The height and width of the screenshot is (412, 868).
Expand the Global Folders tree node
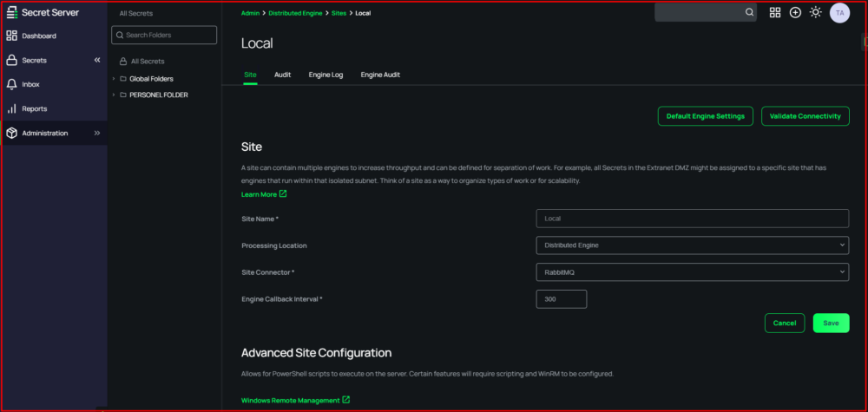tap(114, 79)
